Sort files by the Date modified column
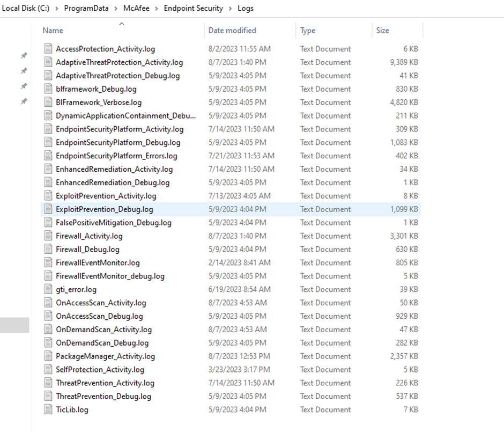 point(232,31)
